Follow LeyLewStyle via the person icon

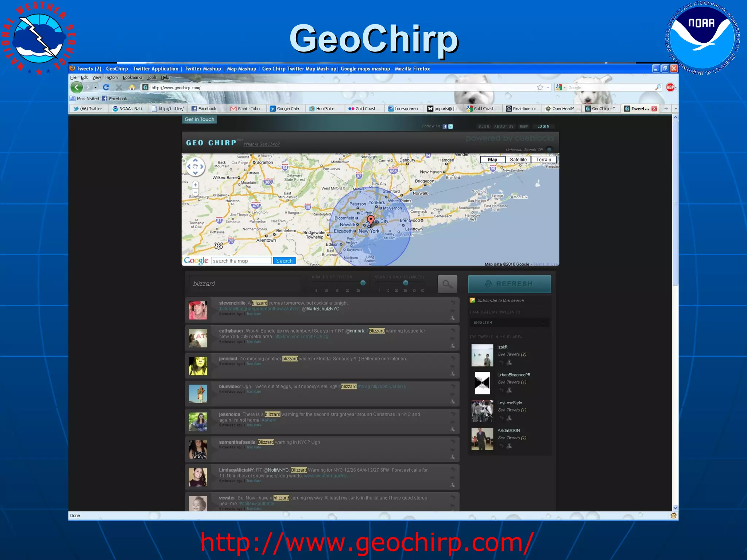click(x=509, y=418)
